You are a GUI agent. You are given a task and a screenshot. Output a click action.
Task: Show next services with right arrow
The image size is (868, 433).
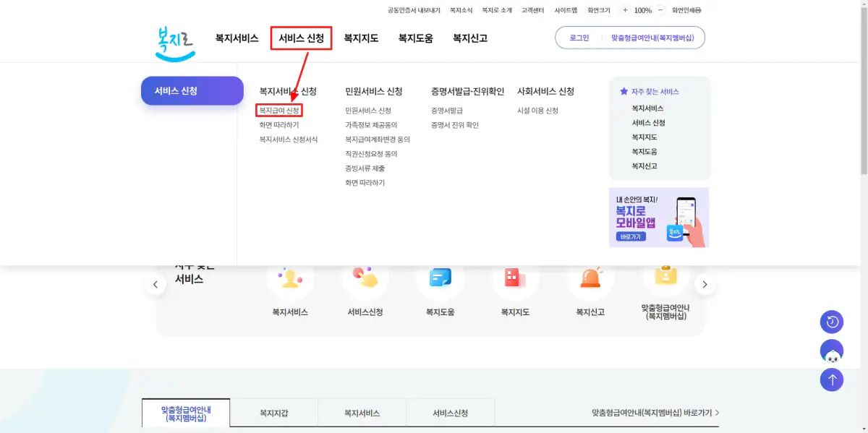705,285
